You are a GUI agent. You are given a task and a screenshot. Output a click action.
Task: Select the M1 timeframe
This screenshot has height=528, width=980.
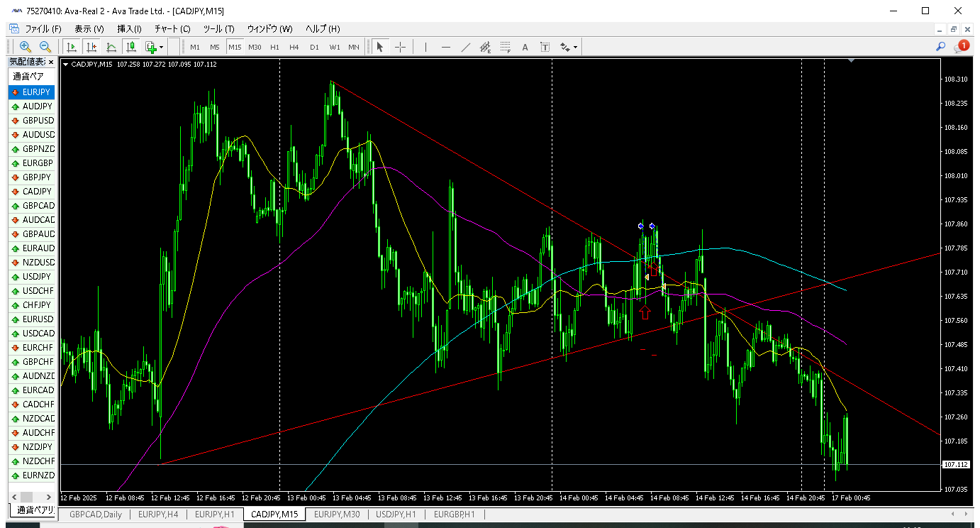[x=195, y=47]
